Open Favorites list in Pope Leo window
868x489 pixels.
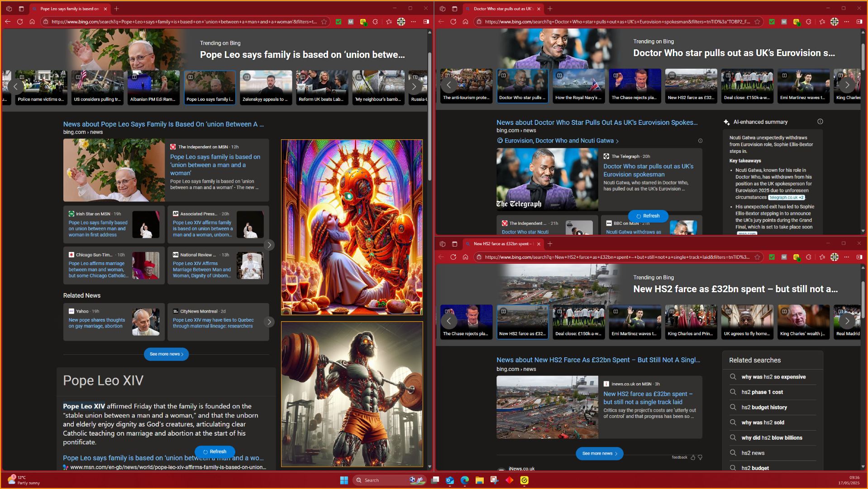pyautogui.click(x=389, y=21)
